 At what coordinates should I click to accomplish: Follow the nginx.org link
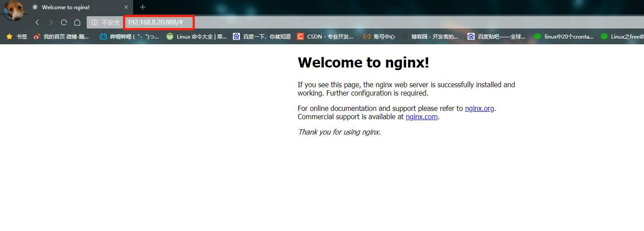pos(479,108)
